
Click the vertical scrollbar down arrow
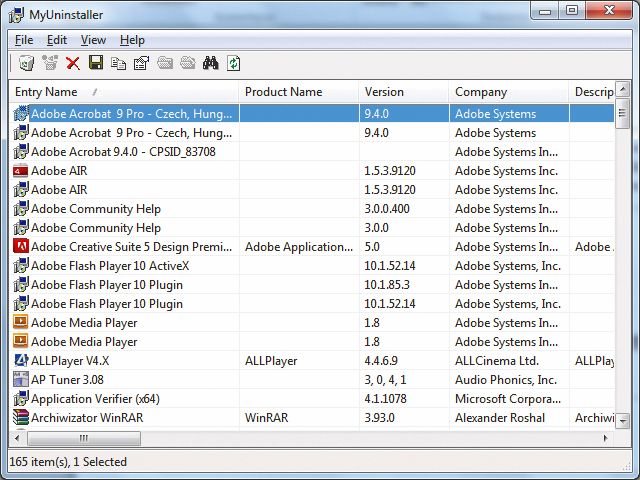(x=622, y=421)
